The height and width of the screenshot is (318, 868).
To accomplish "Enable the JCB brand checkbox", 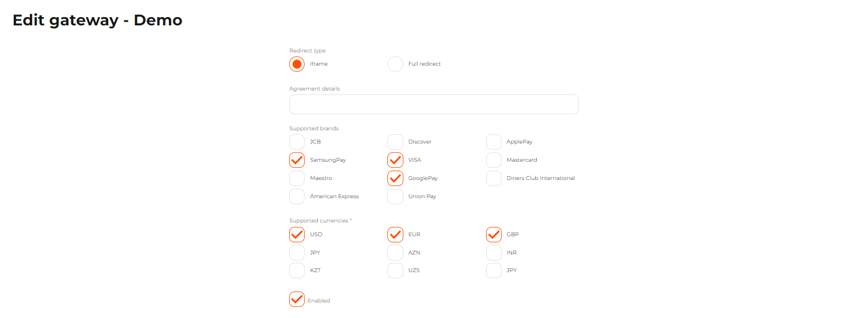I will coord(297,142).
